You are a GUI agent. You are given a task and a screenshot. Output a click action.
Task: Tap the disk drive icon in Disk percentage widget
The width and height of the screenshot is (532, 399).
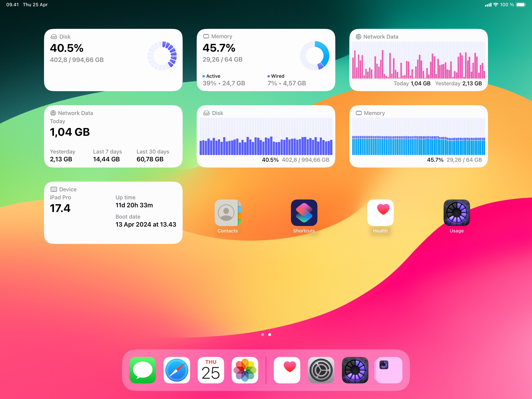point(54,37)
